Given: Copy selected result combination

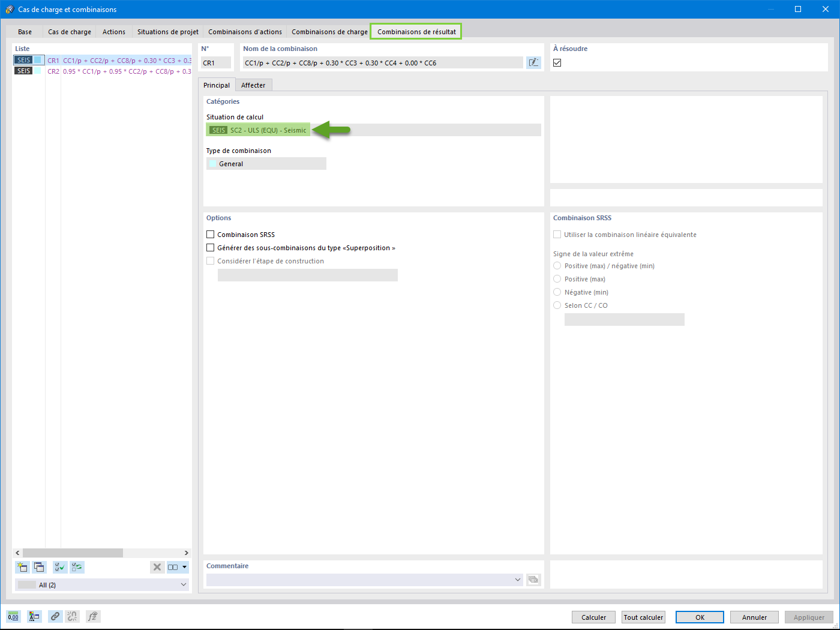Looking at the screenshot, I should pos(40,567).
